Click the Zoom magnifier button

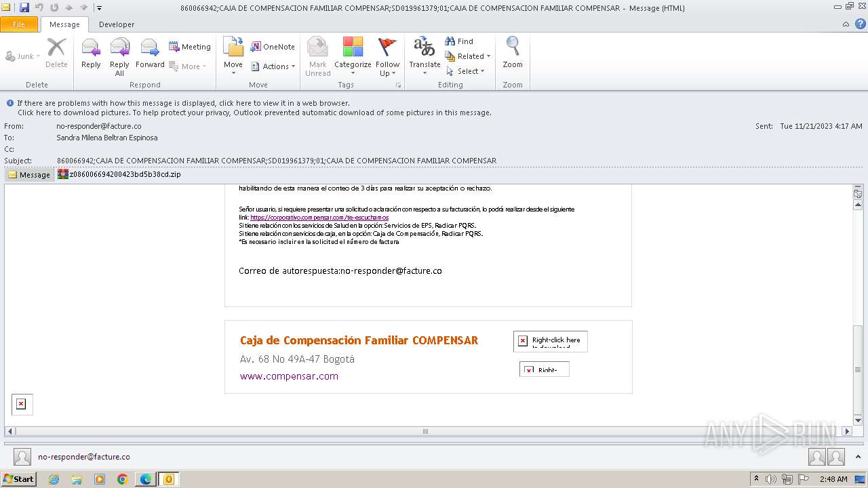click(513, 54)
